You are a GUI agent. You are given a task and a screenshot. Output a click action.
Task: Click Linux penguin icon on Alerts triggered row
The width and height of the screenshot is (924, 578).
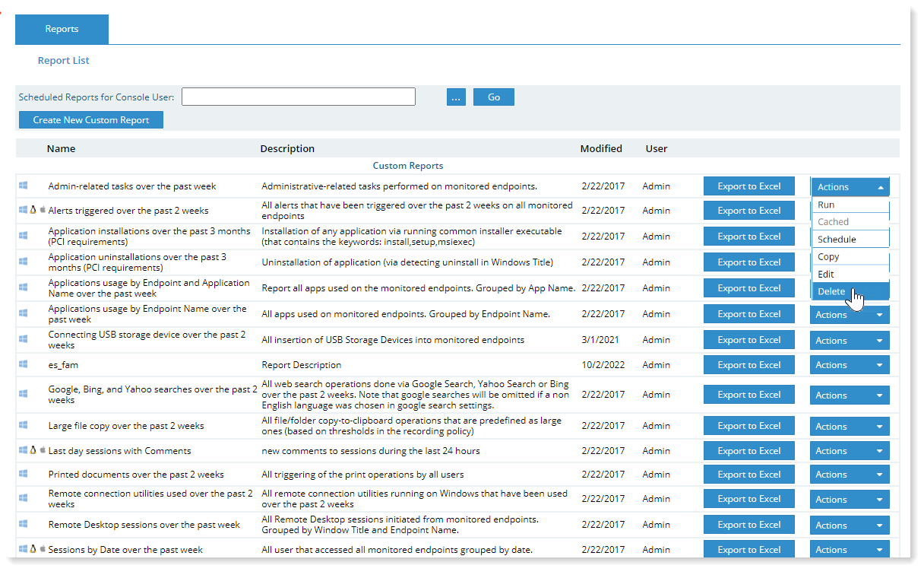(33, 210)
